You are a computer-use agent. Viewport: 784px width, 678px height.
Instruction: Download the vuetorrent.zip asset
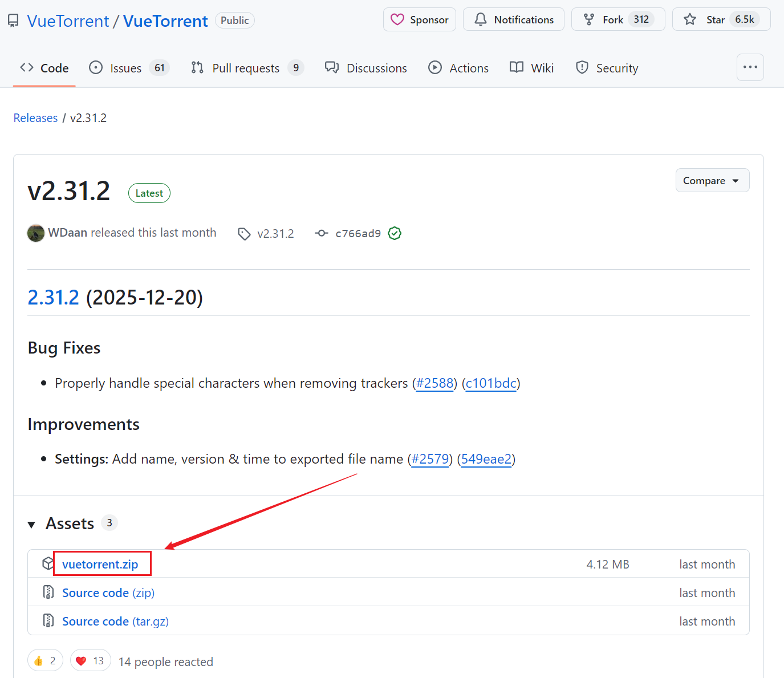100,563
